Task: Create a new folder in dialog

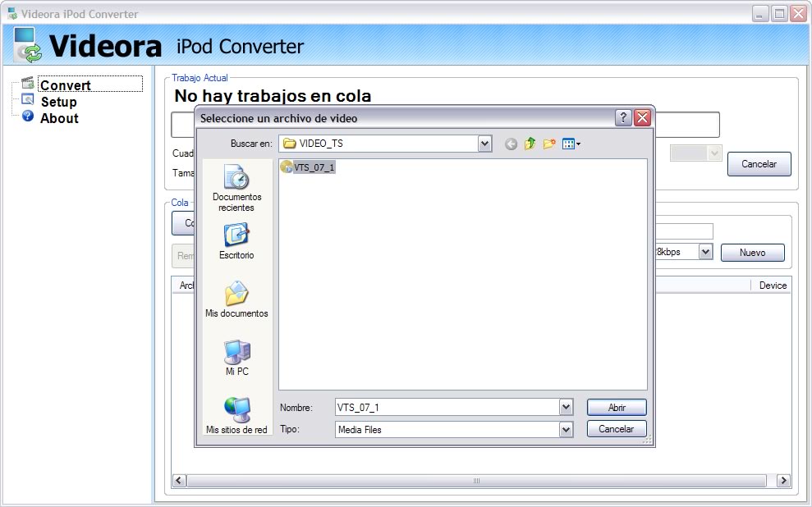Action: [549, 144]
